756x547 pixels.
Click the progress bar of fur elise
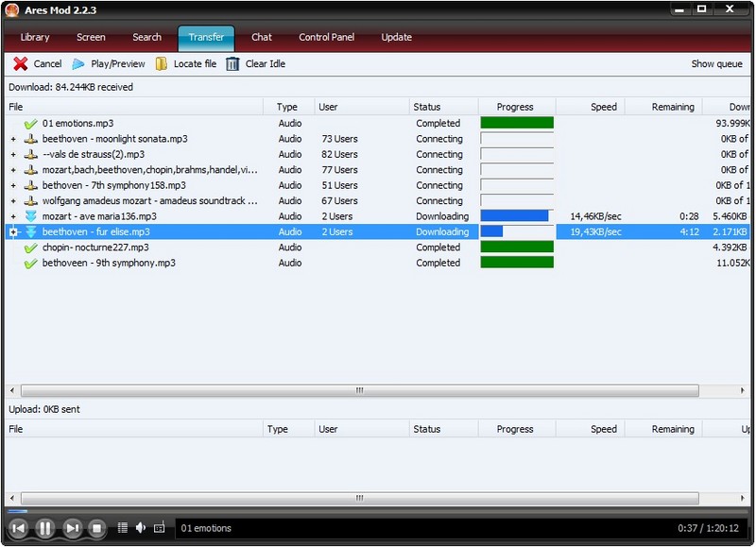point(516,231)
